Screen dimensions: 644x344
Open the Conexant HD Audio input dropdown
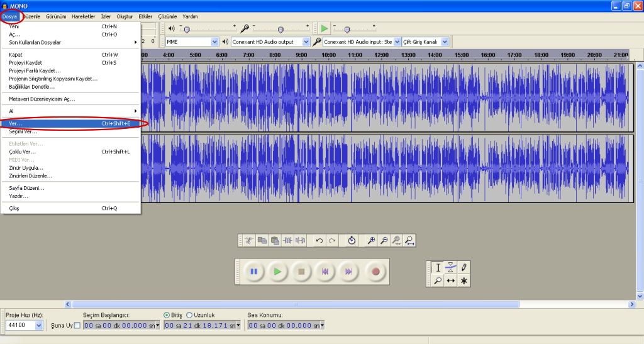[x=397, y=42]
